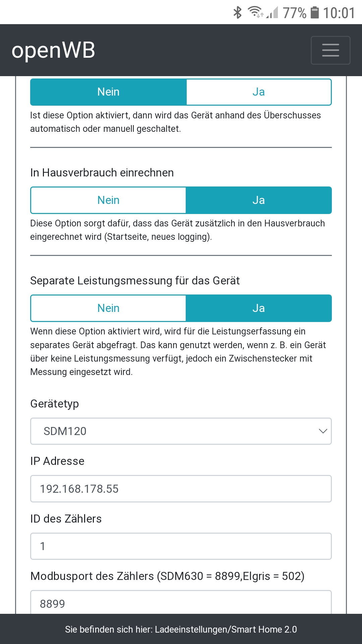This screenshot has width=362, height=644.
Task: Tap the Wi-Fi status icon
Action: 255,12
